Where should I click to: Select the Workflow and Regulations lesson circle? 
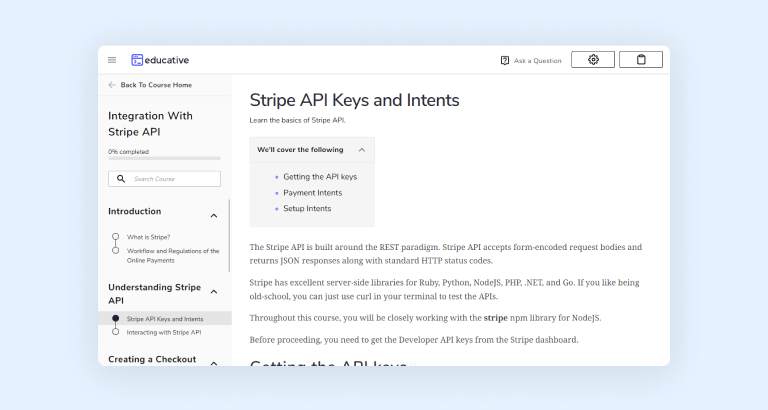pos(115,250)
